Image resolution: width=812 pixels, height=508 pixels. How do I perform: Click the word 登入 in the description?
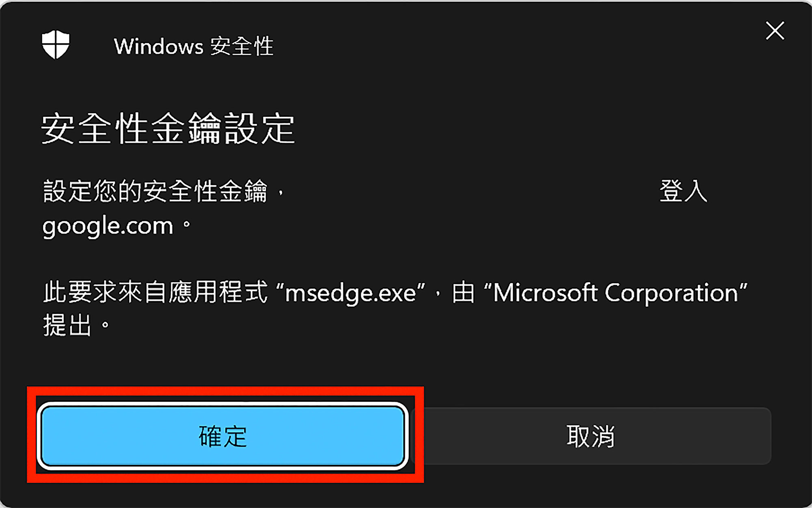coord(683,191)
